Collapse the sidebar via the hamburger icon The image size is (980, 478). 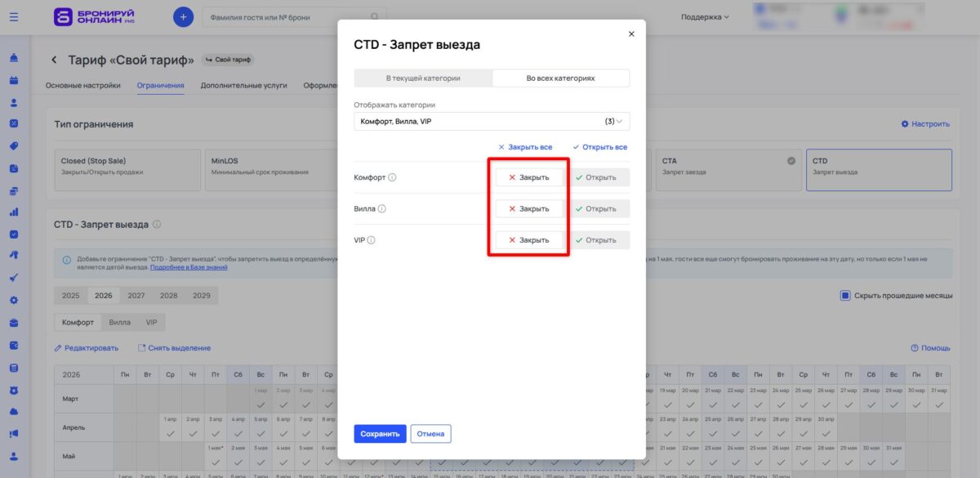[x=13, y=16]
